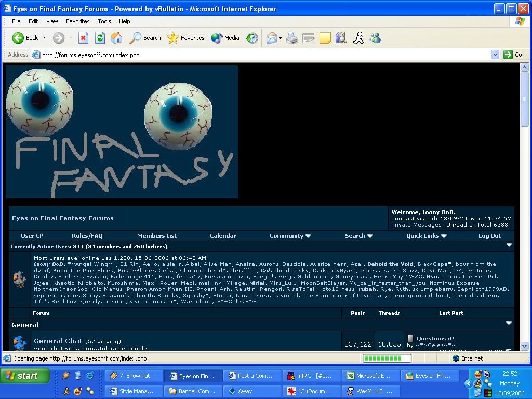Open the Help menu
Image resolution: width=532 pixels, height=399 pixels.
(x=124, y=21)
